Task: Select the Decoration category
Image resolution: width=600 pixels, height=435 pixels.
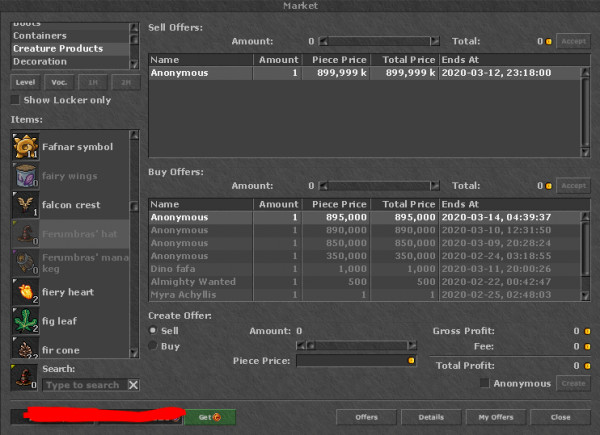Action: pyautogui.click(x=70, y=62)
